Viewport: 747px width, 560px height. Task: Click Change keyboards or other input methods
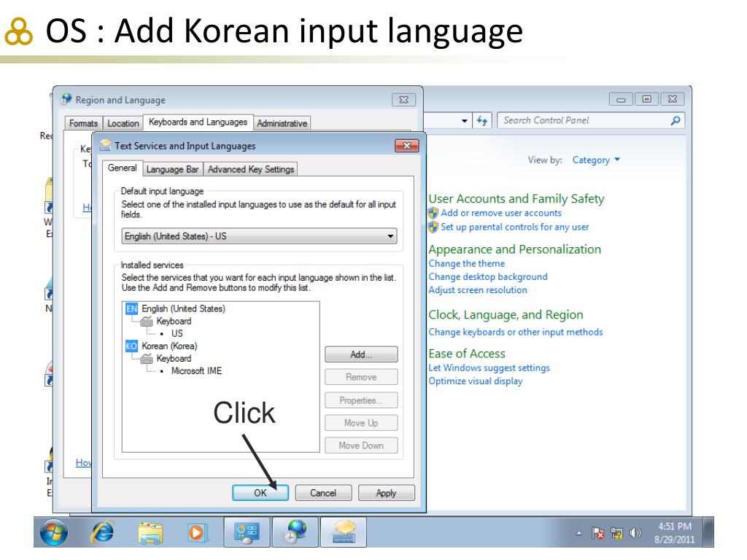point(516,332)
